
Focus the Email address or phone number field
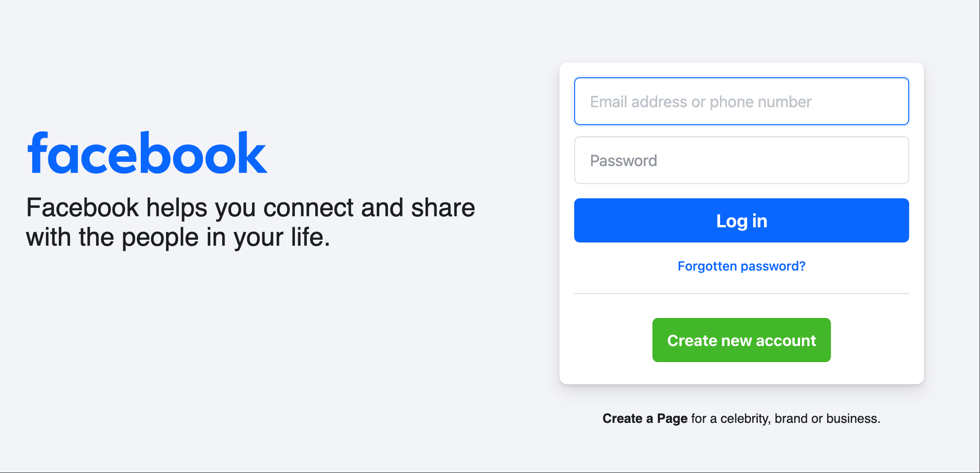[x=741, y=101]
